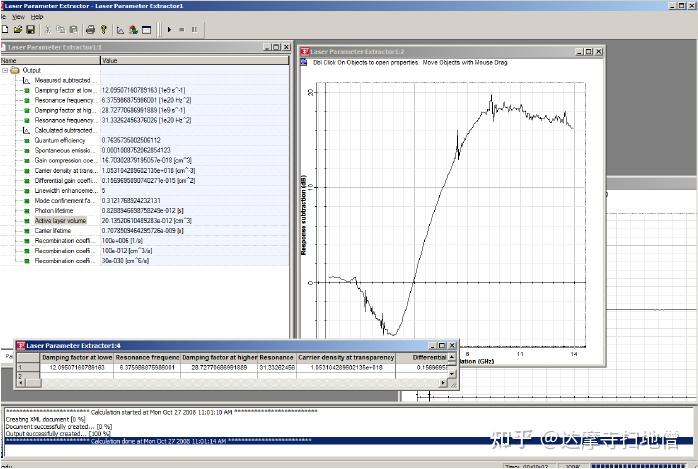Pause the calculation using the Pause button

coord(193,30)
